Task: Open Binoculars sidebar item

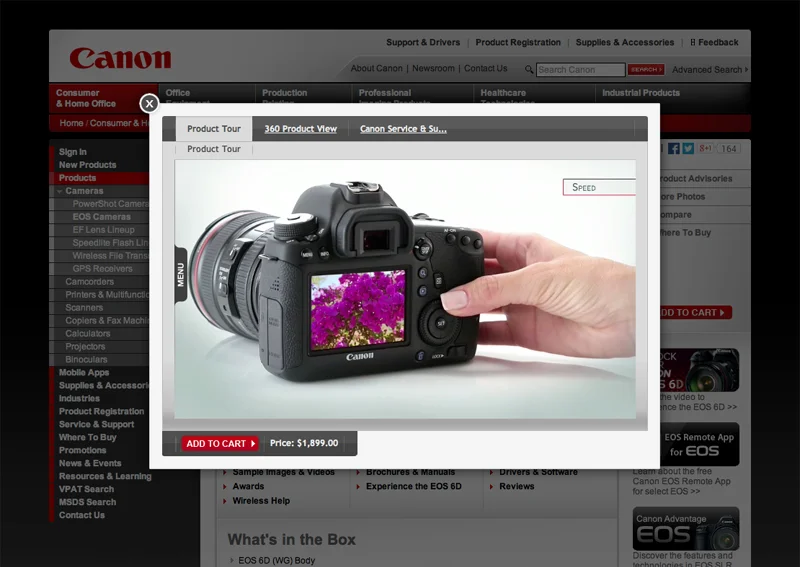Action: click(86, 360)
